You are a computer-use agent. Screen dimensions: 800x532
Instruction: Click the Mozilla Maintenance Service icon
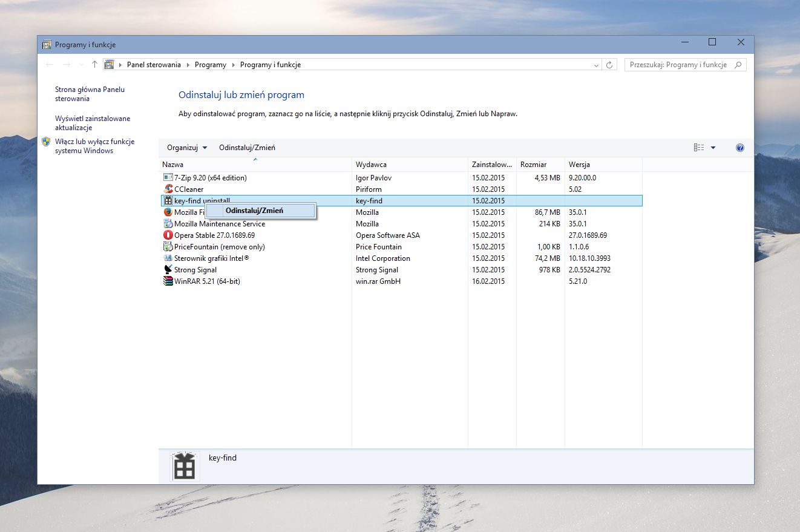[x=168, y=224]
